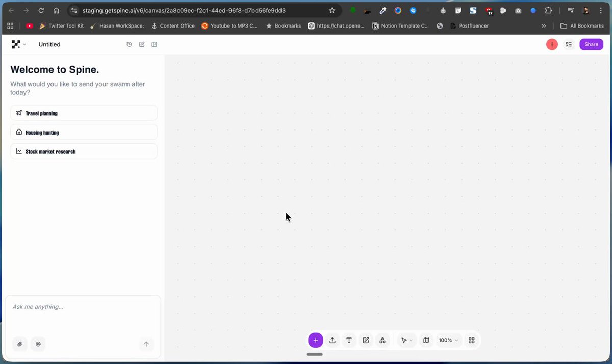Screen dimensions: 612x364
Task: Click the purple plus add button
Action: click(316, 340)
